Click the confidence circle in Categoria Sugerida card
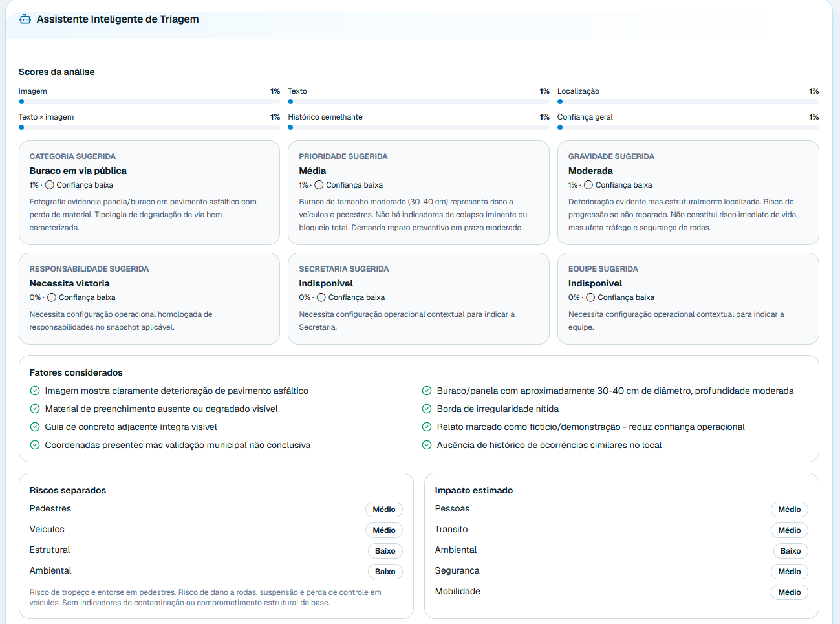840x624 pixels. click(x=49, y=185)
